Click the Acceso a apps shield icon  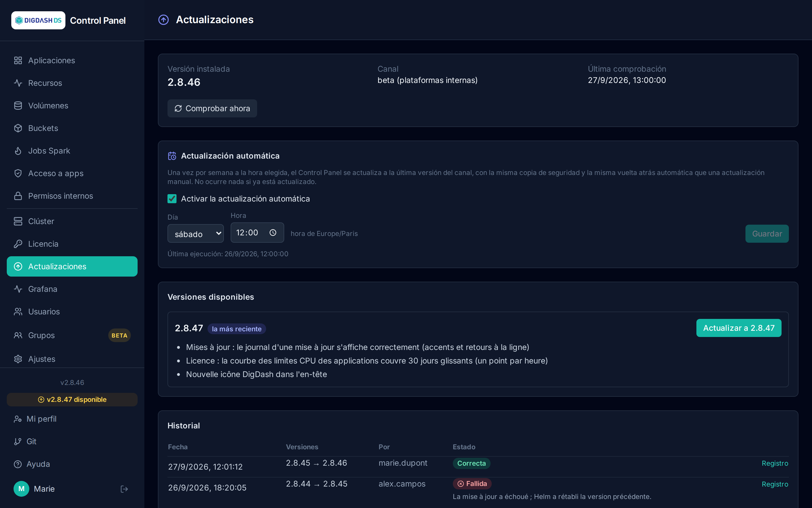click(18, 173)
